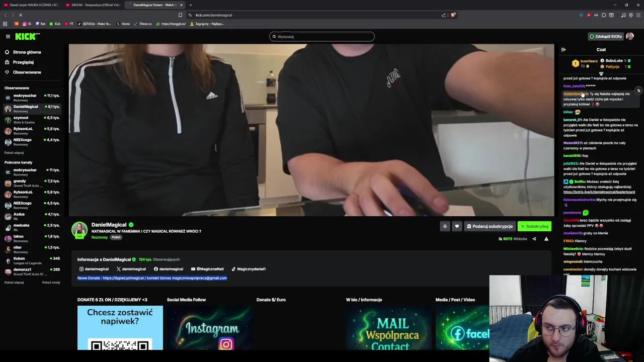Close the DanielMagical Stream browser tab
Viewport: 644px width, 362px height.
click(x=181, y=5)
